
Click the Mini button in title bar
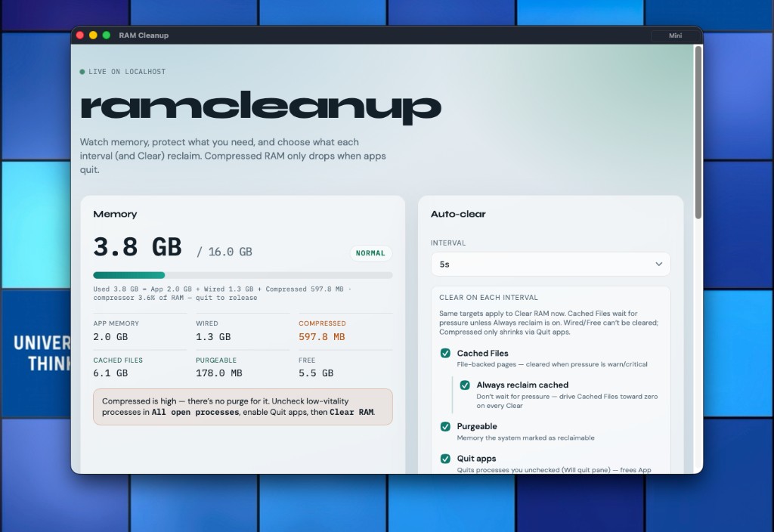pyautogui.click(x=675, y=36)
